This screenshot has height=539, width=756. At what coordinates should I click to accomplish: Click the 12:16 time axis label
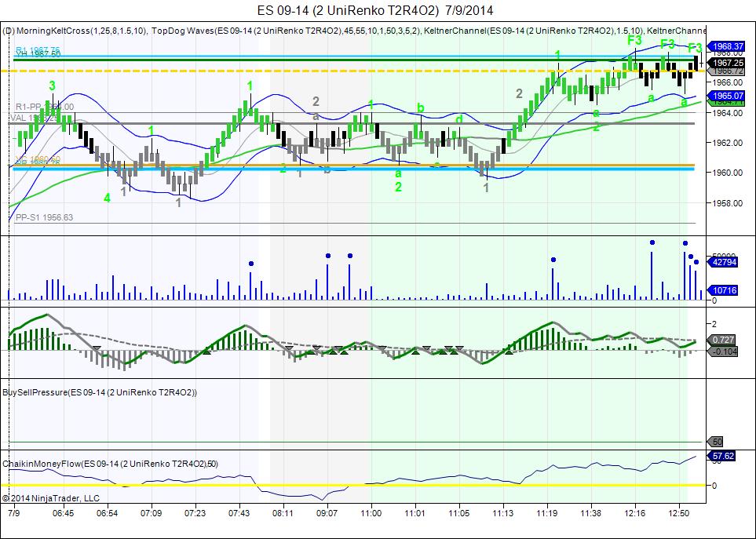(x=634, y=513)
